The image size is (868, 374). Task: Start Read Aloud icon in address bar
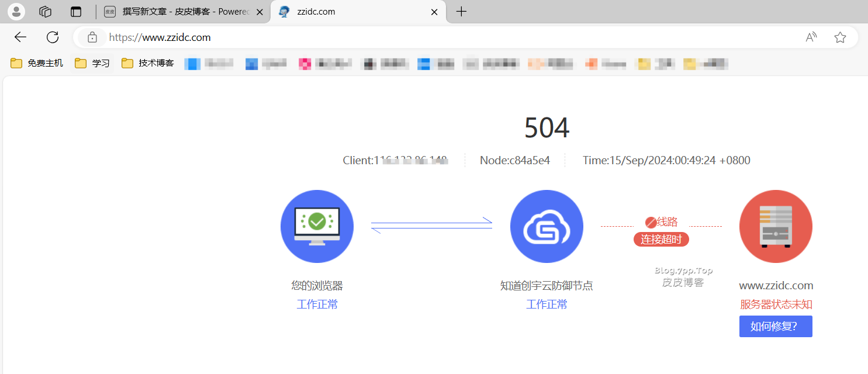pos(811,37)
